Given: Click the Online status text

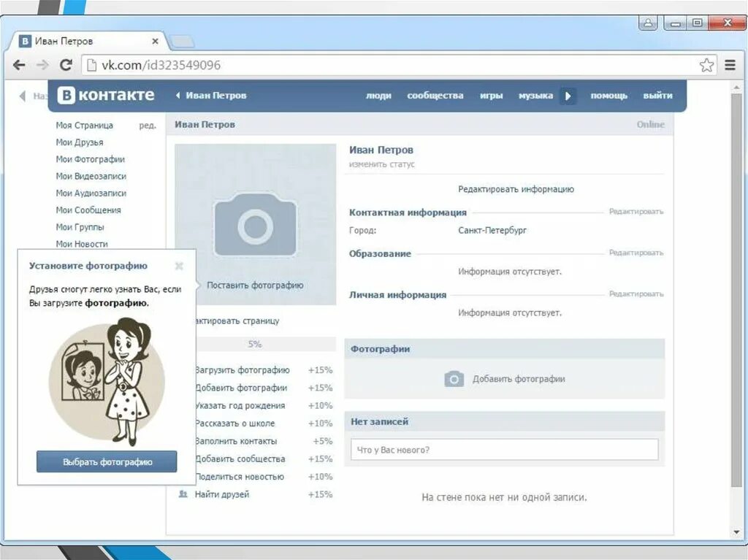Looking at the screenshot, I should pos(650,125).
